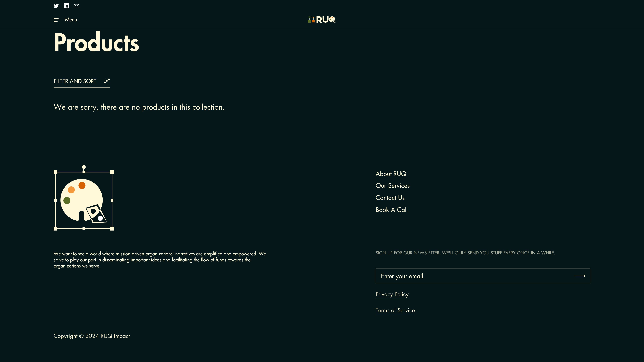Click the RUQ header logo

322,19
